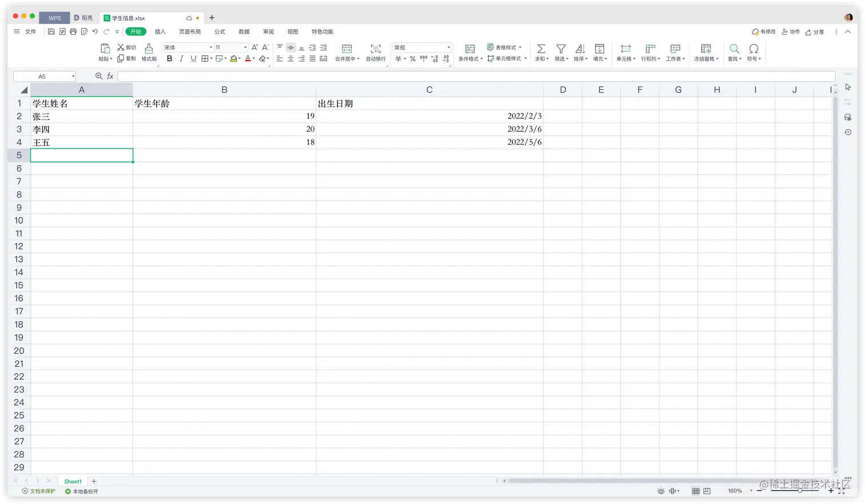Viewport: 865px width, 504px height.
Task: Click the Fill (填充) icon
Action: coord(600,49)
